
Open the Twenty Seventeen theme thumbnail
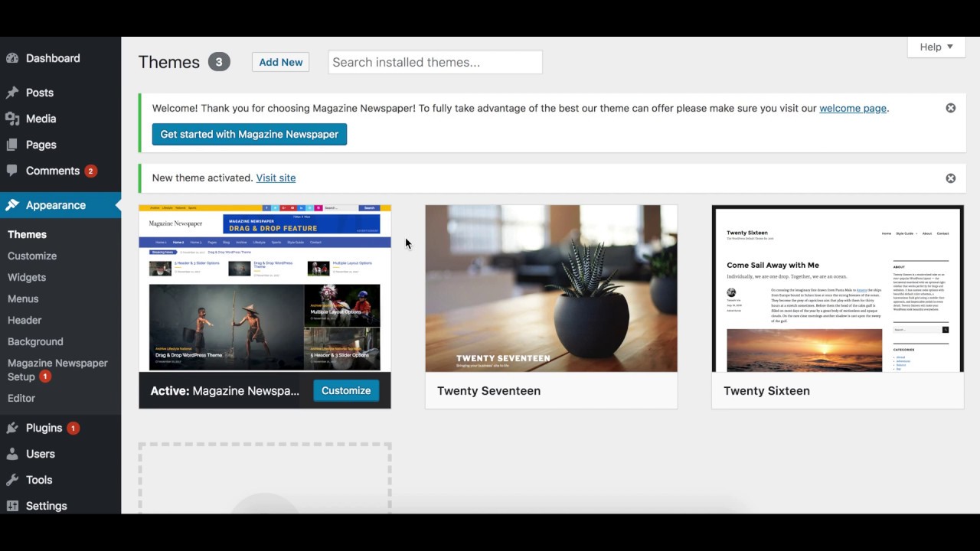tap(551, 289)
